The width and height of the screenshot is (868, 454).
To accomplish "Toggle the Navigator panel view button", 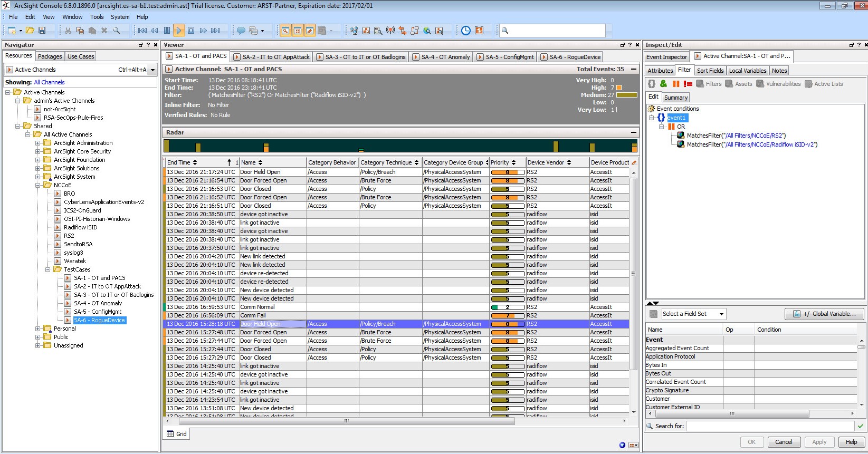I will coord(285,31).
